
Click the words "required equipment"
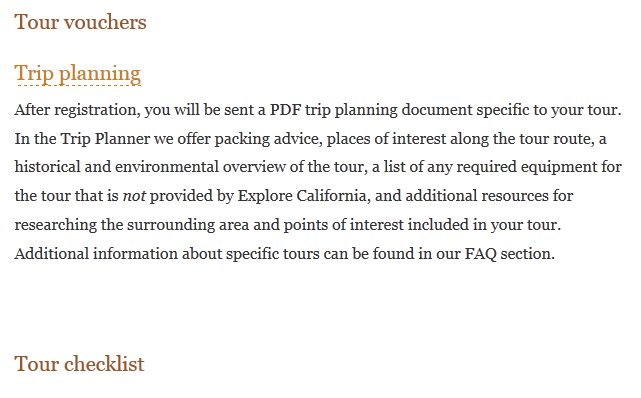(x=527, y=168)
